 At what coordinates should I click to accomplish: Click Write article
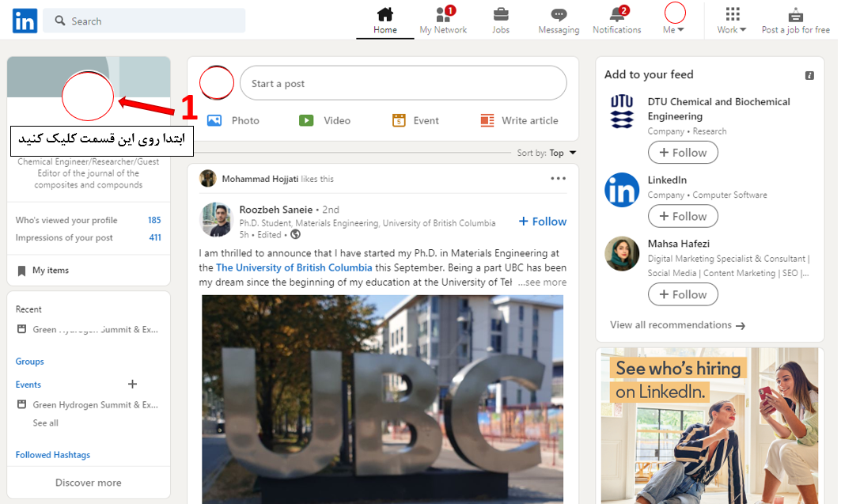click(x=519, y=120)
